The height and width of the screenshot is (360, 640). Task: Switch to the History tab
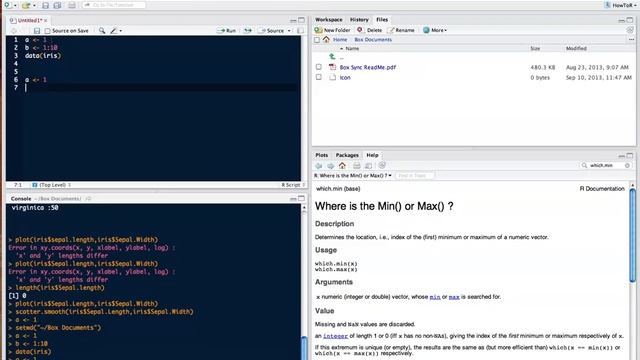[359, 20]
